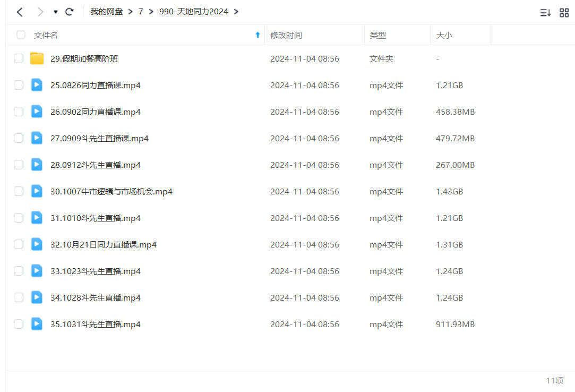The height and width of the screenshot is (392, 575).
Task: Check box for 35.1031斗先生直播.mp4
Action: pyautogui.click(x=19, y=324)
